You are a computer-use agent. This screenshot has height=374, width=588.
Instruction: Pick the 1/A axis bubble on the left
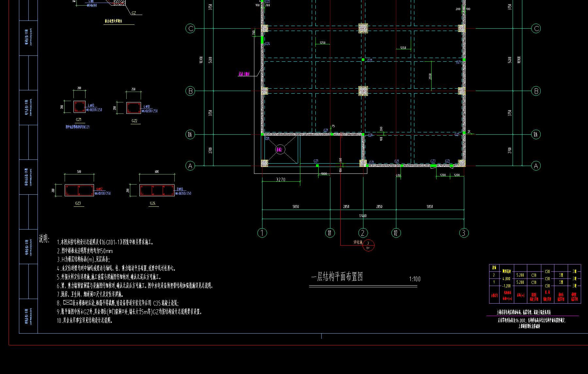coord(190,134)
